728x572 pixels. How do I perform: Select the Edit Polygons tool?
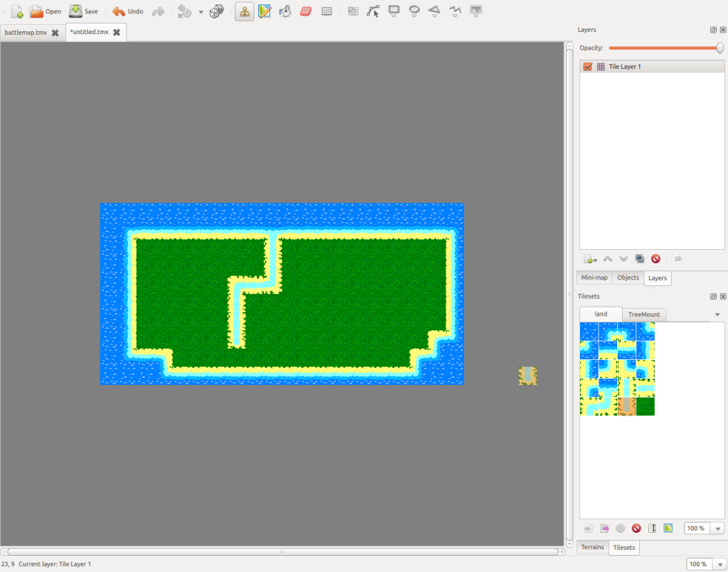point(373,11)
